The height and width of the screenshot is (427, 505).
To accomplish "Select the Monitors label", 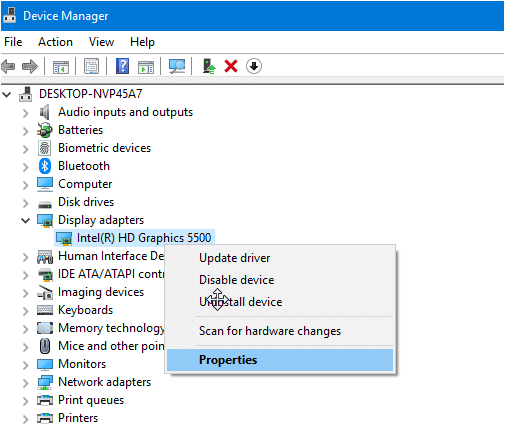I will click(x=82, y=364).
